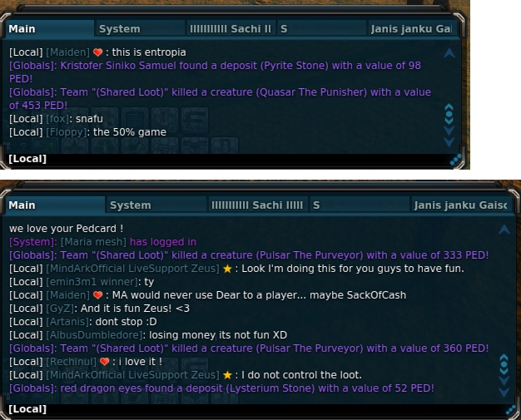Select the "Janis janku Gai" tab in upper chat window
Viewport: 521px width, 420px height.
(x=412, y=29)
